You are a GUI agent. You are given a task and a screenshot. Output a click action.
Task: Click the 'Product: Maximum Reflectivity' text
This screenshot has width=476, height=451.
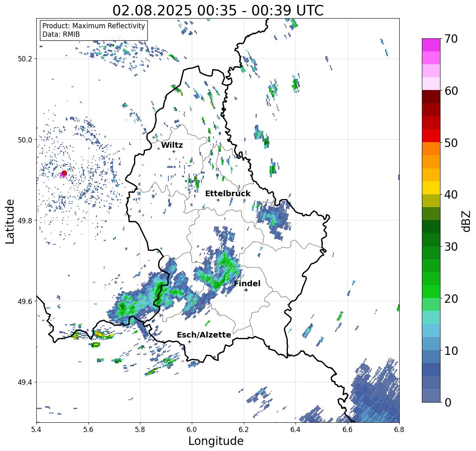point(94,26)
